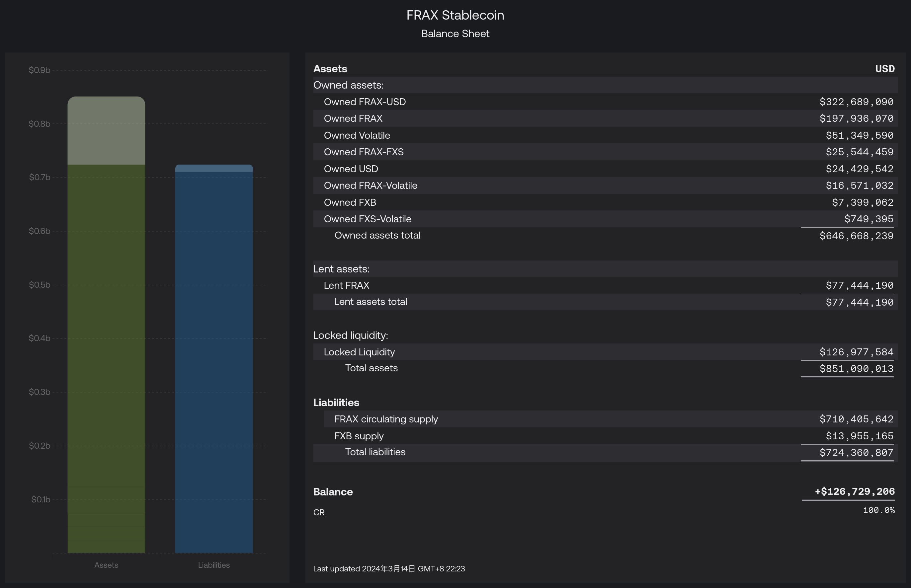Click the light gray top Assets bar segment
The height and width of the screenshot is (588, 911).
[x=106, y=131]
